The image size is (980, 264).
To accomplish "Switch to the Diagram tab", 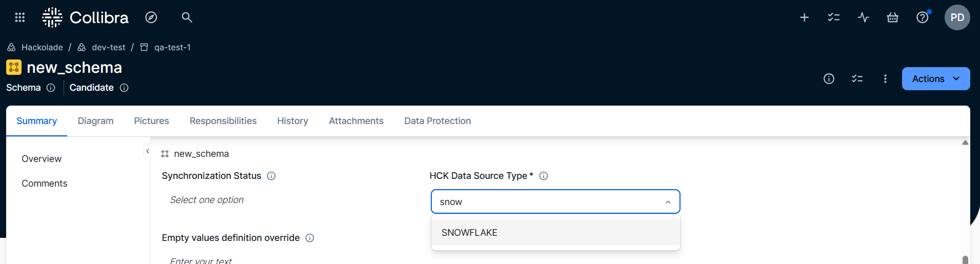I will (95, 121).
